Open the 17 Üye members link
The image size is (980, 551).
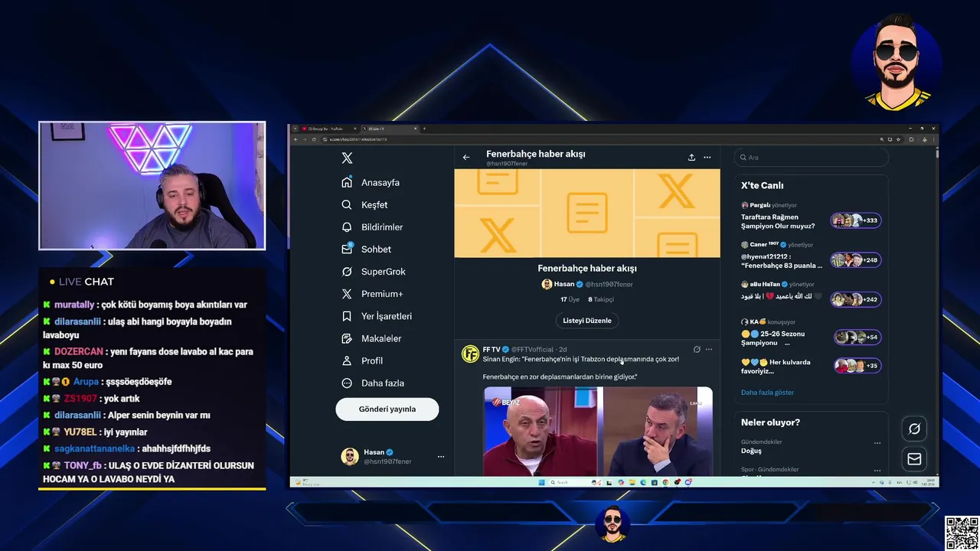click(x=570, y=299)
